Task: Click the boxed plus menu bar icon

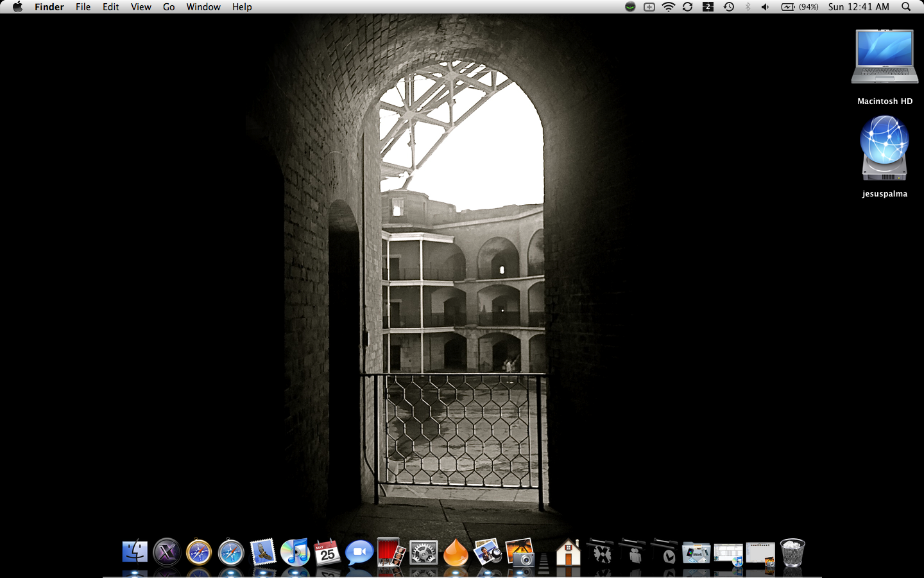Action: pos(649,7)
